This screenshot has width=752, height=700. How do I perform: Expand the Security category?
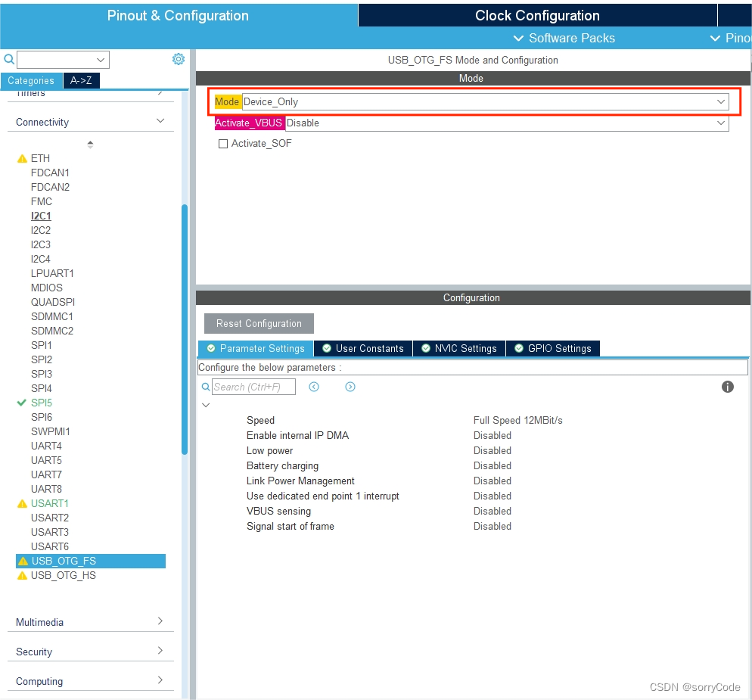tap(160, 651)
